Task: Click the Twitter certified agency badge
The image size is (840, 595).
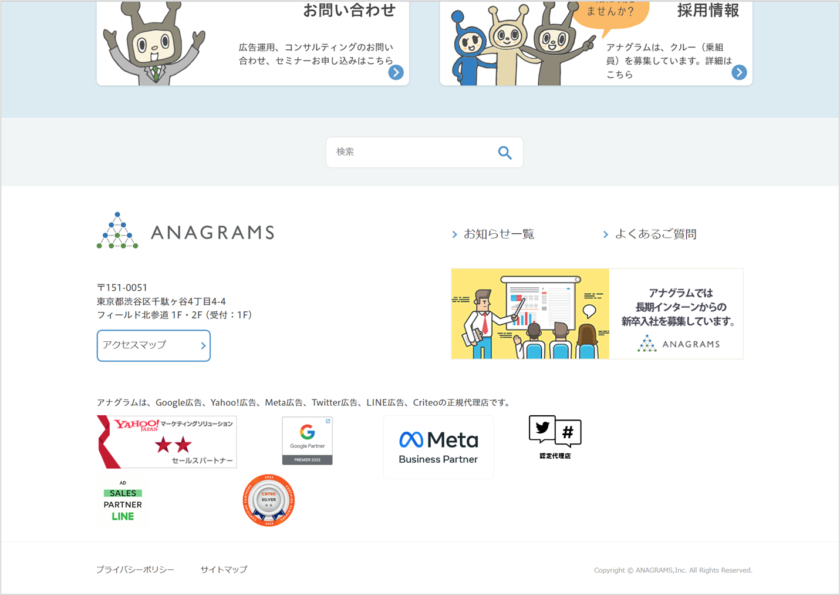Action: [555, 437]
